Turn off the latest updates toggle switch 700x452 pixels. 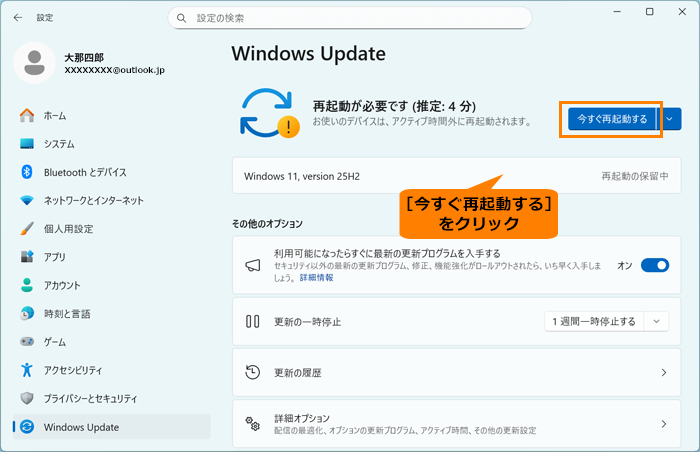[654, 265]
